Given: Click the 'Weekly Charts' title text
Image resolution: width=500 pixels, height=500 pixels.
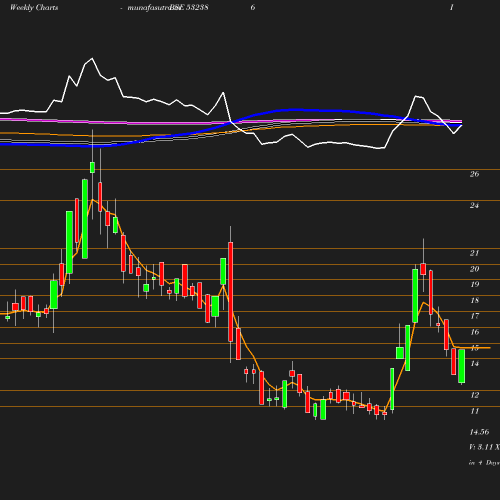Looking at the screenshot, I should (34, 7).
